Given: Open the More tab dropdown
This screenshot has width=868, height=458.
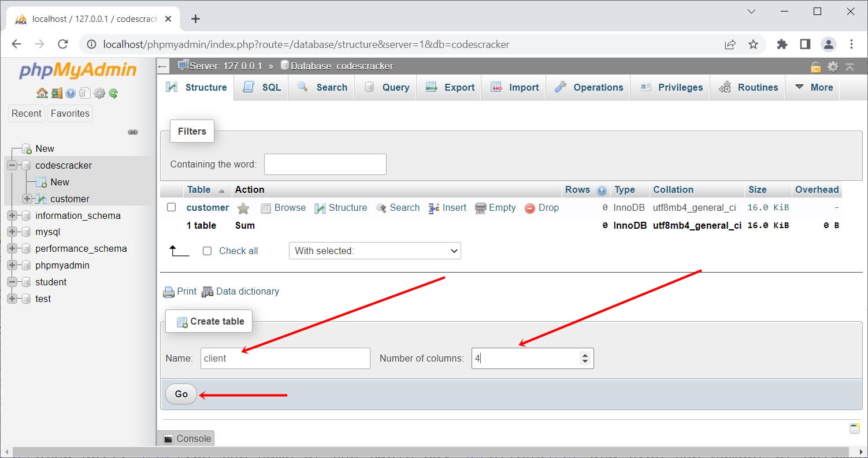Looking at the screenshot, I should click(812, 87).
